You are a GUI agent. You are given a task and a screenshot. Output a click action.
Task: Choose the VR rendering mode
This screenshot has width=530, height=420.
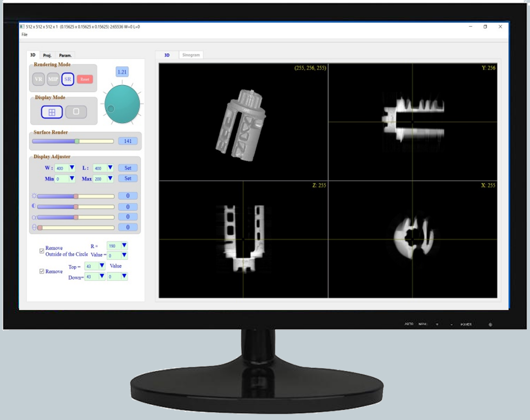pyautogui.click(x=39, y=79)
